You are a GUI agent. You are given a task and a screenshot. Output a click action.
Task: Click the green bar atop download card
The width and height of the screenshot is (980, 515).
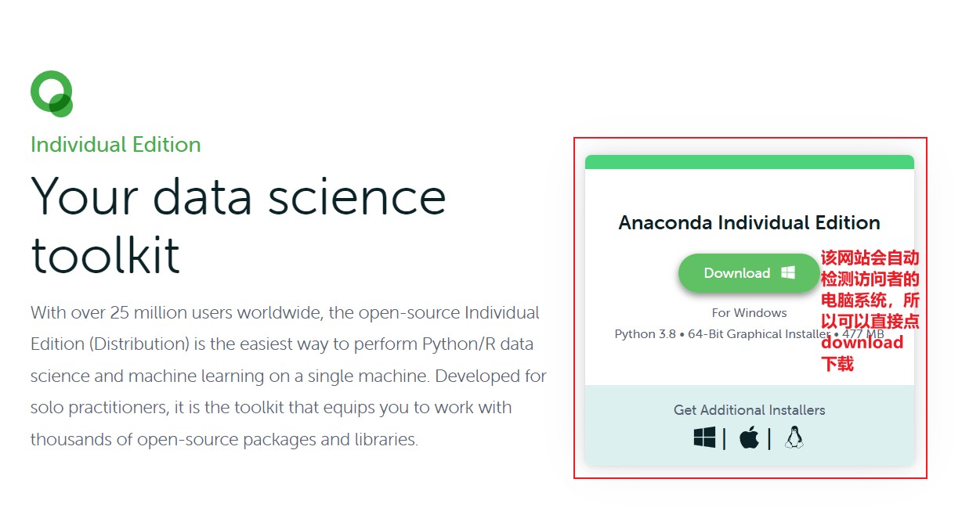(x=749, y=162)
